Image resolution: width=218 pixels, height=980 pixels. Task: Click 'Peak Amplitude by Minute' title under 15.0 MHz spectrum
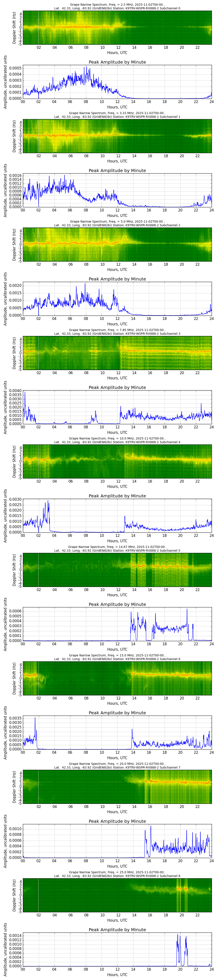pos(117,713)
